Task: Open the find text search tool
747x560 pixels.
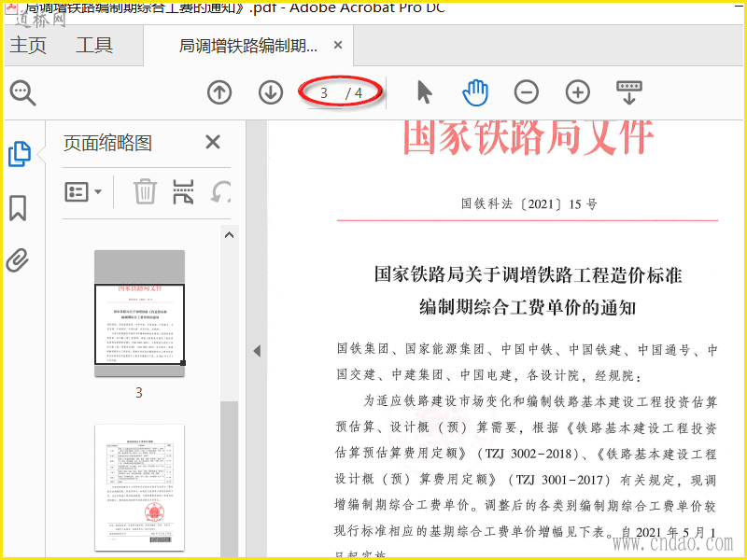Action: point(22,92)
